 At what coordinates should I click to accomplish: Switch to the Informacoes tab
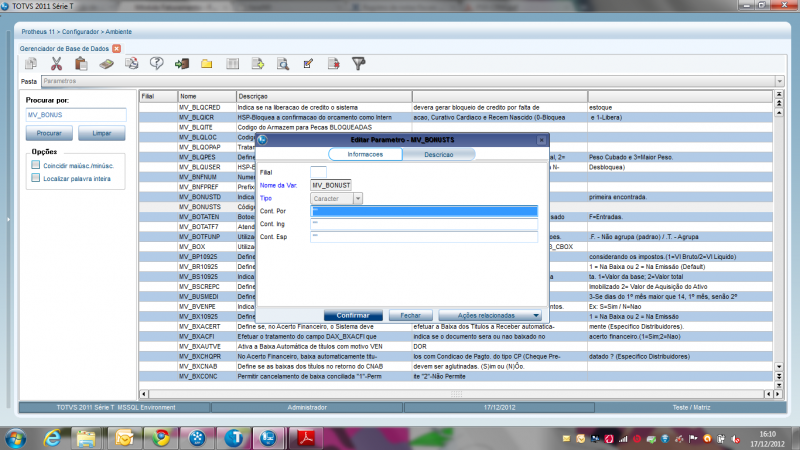(365, 154)
